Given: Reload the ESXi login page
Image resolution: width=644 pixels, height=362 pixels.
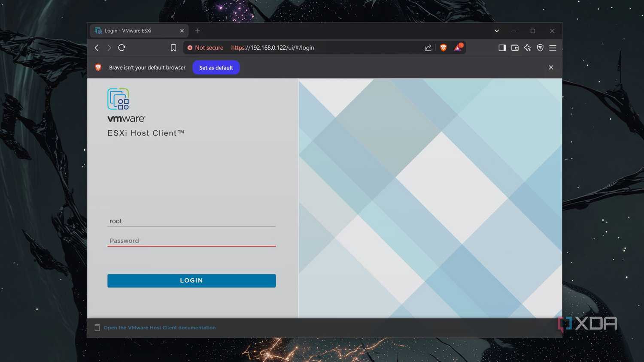Looking at the screenshot, I should coord(122,48).
